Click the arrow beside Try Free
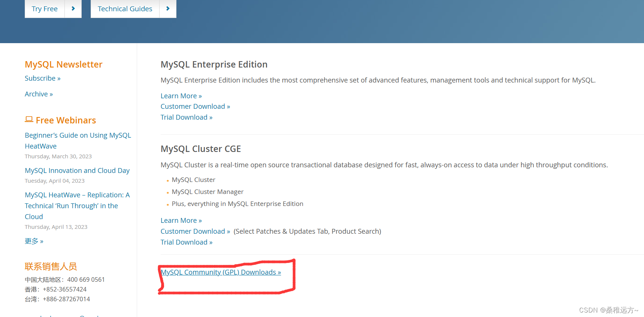 coord(73,9)
